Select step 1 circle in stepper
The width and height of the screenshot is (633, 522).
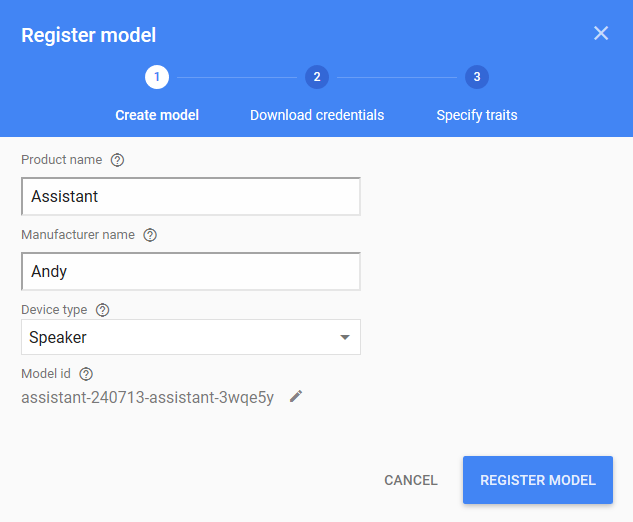(157, 77)
